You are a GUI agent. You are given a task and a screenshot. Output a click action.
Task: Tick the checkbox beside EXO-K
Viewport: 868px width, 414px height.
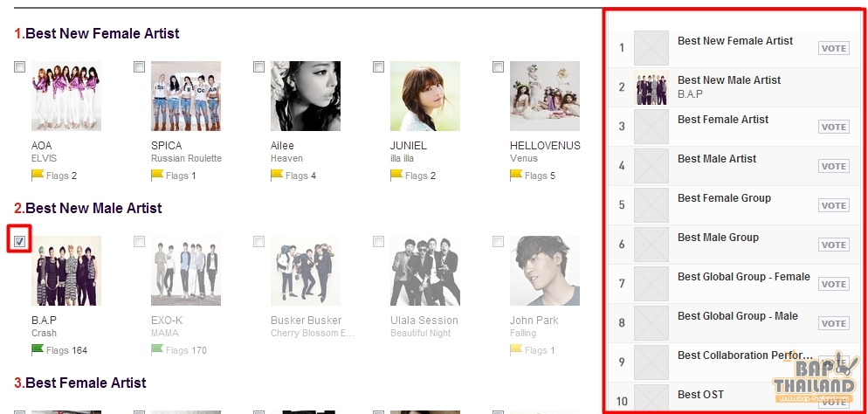coord(140,241)
